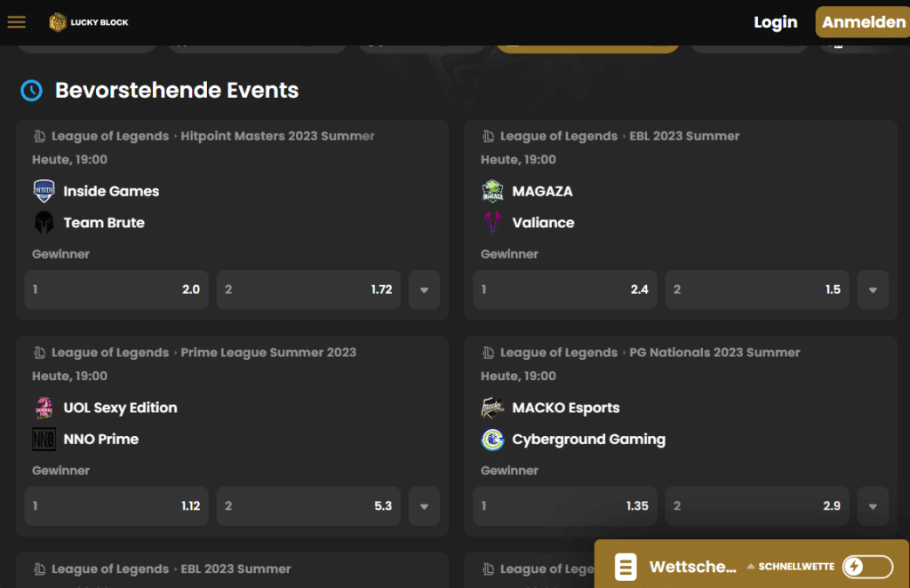Click League of Legends above MACKO Esports
The width and height of the screenshot is (910, 588).
pos(558,353)
